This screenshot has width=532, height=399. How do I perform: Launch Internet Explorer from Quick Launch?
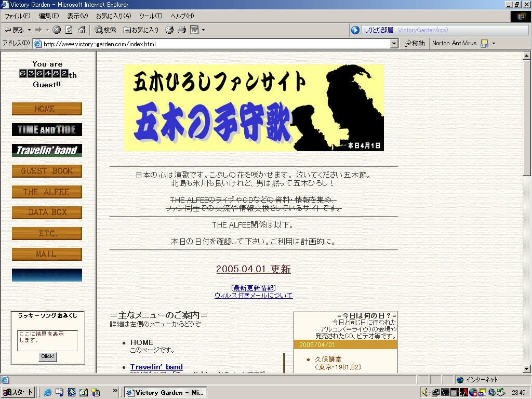coord(47,393)
